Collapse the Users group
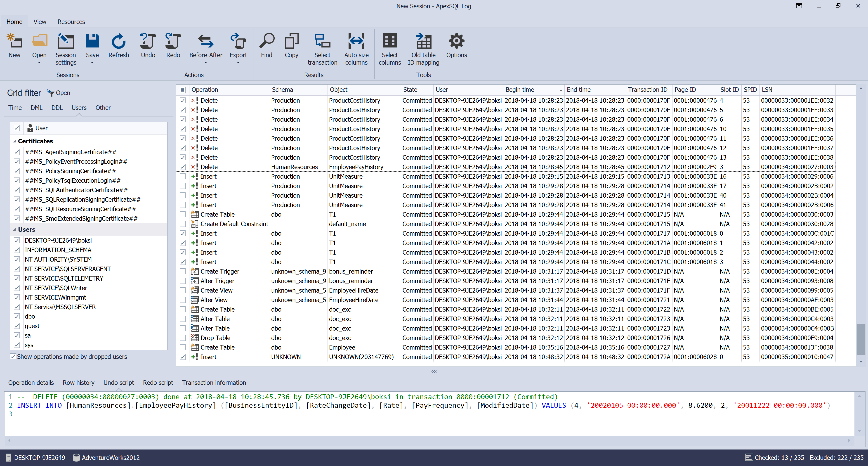The image size is (868, 466). [14, 229]
